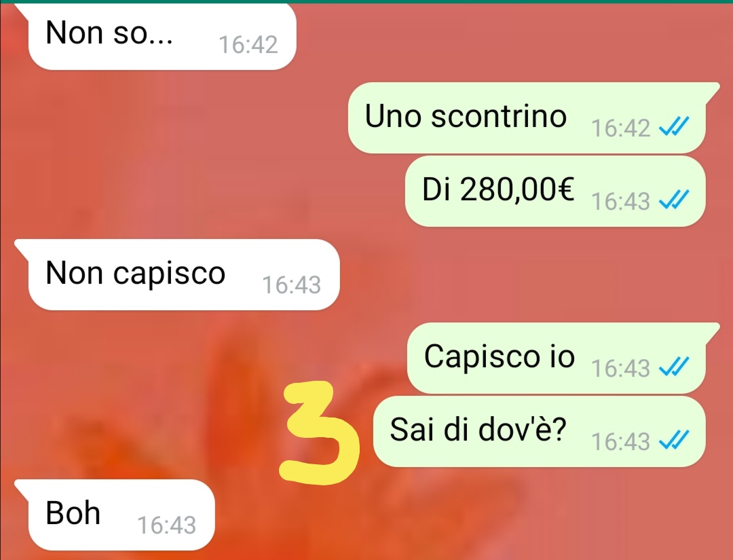Screen dimensions: 733x560
Task: Click blue read ticks on 'Uno scontrino'
Action: pyautogui.click(x=674, y=126)
